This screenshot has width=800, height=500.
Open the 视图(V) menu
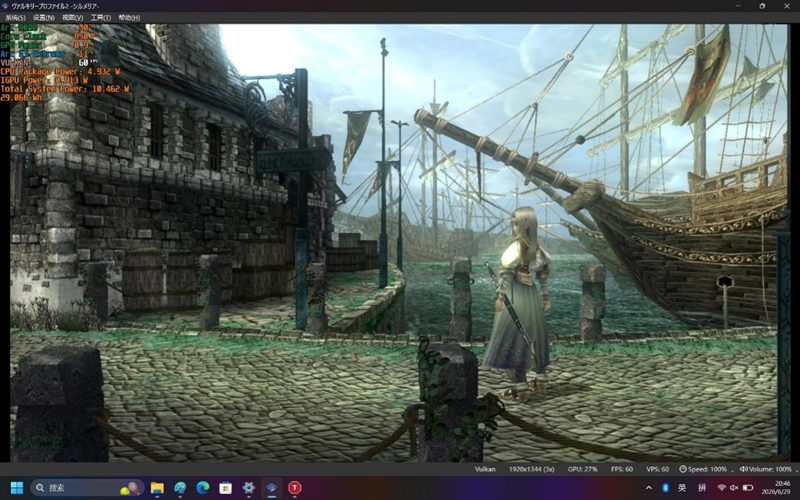pyautogui.click(x=72, y=17)
